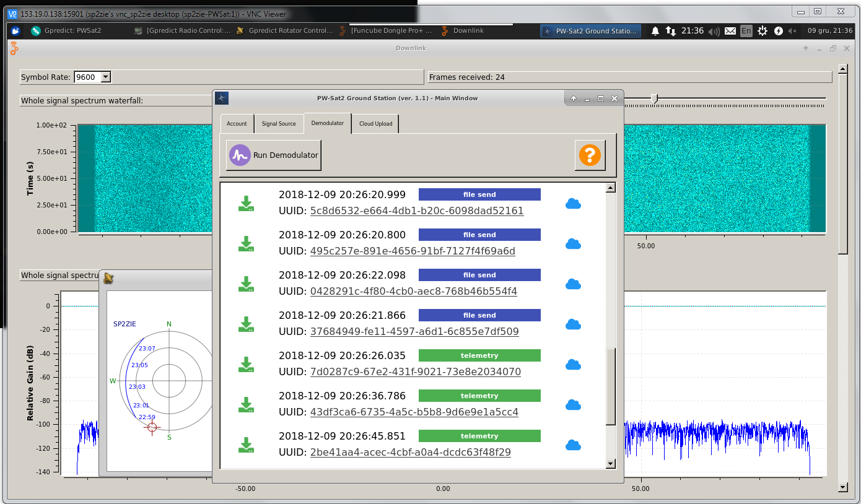Image resolution: width=861 pixels, height=504 pixels.
Task: Click UUID link starting with 7d0287c9
Action: coord(415,372)
